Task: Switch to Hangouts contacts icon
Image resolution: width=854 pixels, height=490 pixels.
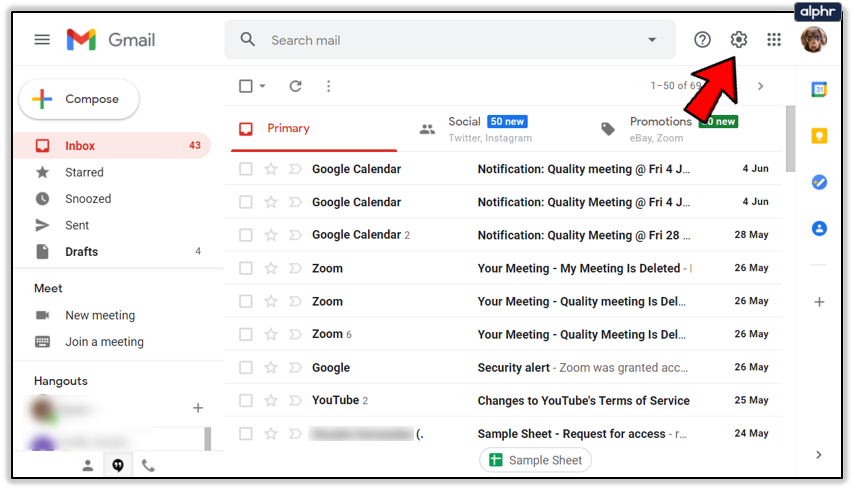Action: pyautogui.click(x=88, y=466)
